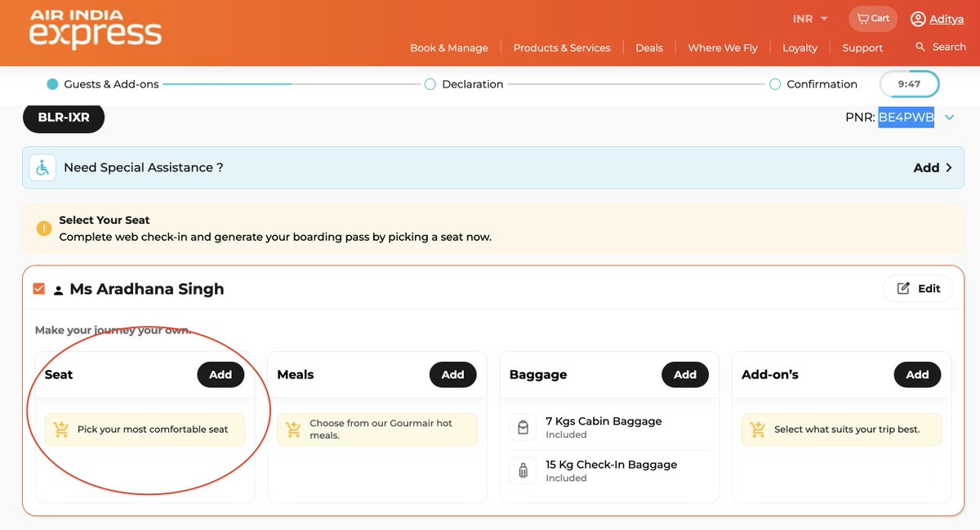Open the Cart button
This screenshot has height=530, width=980.
click(x=873, y=19)
